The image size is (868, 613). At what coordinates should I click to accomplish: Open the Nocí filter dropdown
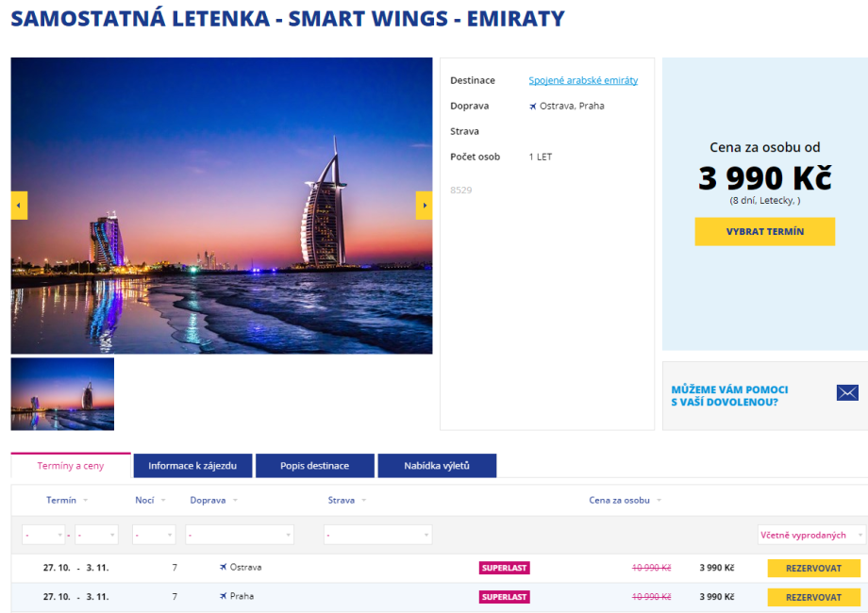154,535
